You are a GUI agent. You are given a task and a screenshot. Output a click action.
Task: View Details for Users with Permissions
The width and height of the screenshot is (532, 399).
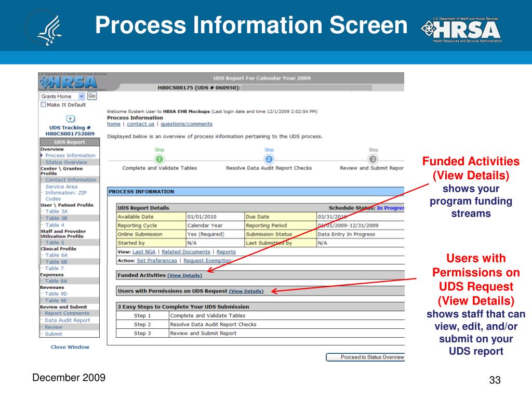pyautogui.click(x=246, y=291)
